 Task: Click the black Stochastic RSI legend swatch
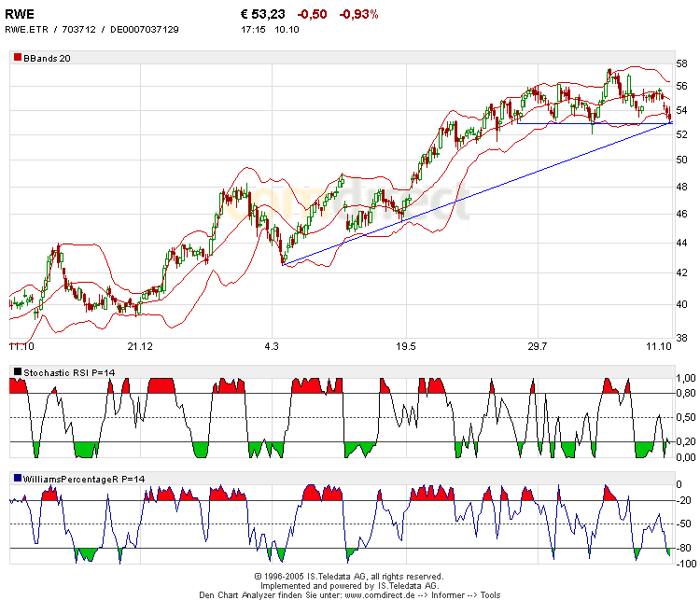coord(18,372)
